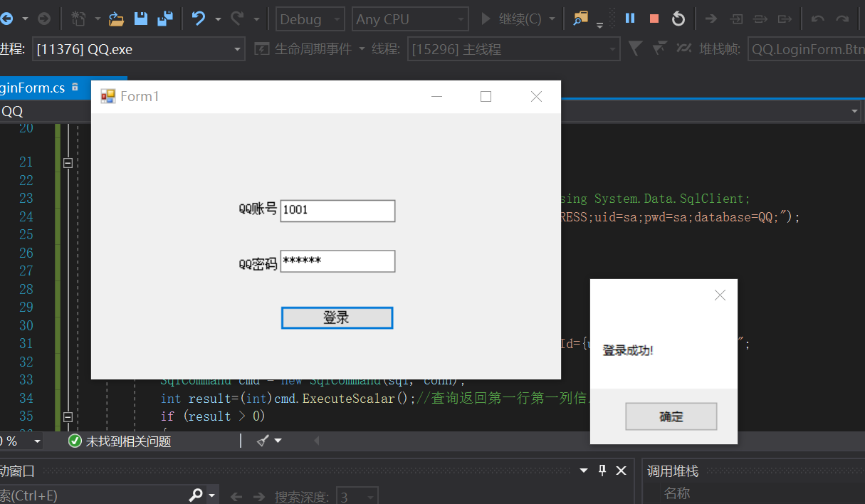The height and width of the screenshot is (504, 865).
Task: Open the process dropdown showing [11376] QQ.exe
Action: [x=138, y=49]
